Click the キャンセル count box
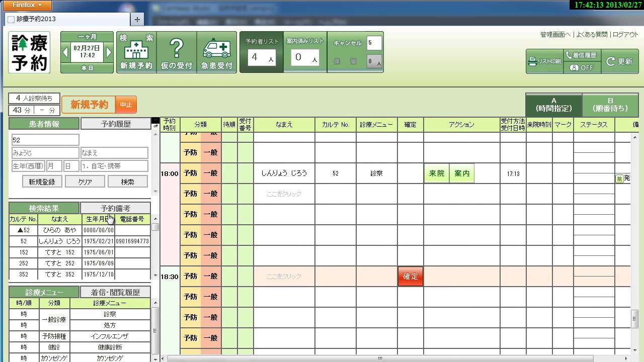This screenshot has height=362, width=644. pyautogui.click(x=374, y=43)
